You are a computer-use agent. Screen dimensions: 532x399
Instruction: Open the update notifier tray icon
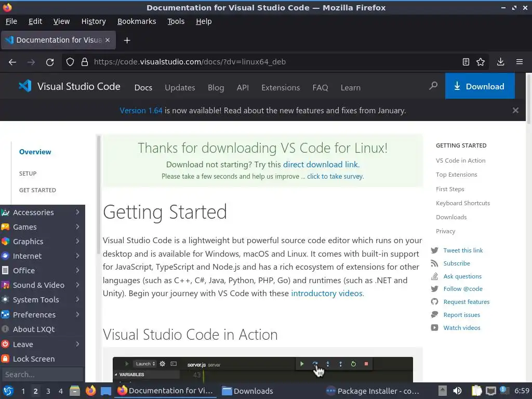[504, 391]
